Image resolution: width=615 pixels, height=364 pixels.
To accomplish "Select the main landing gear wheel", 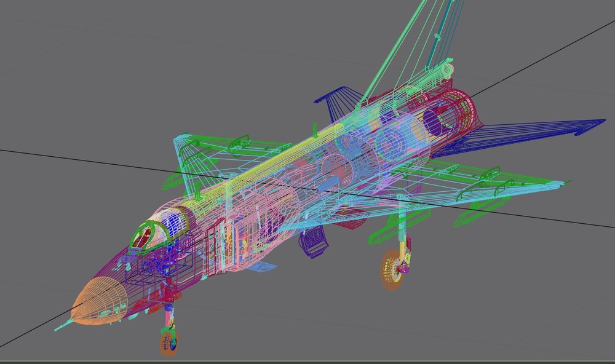I will (x=392, y=270).
